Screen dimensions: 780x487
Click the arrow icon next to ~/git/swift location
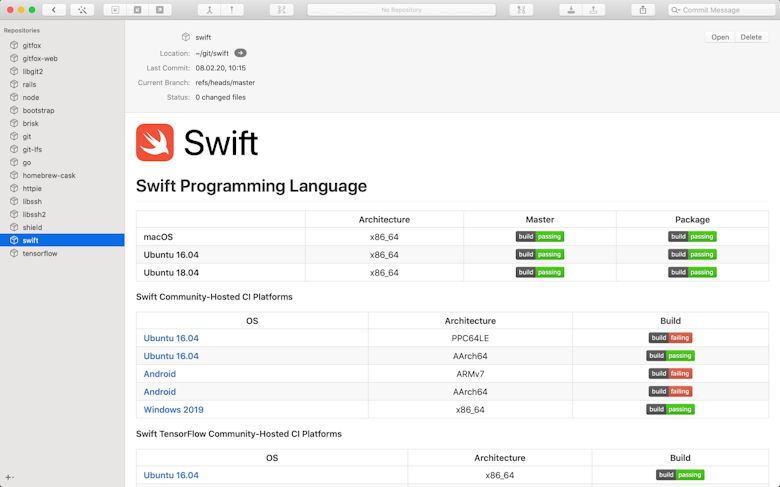pos(240,53)
